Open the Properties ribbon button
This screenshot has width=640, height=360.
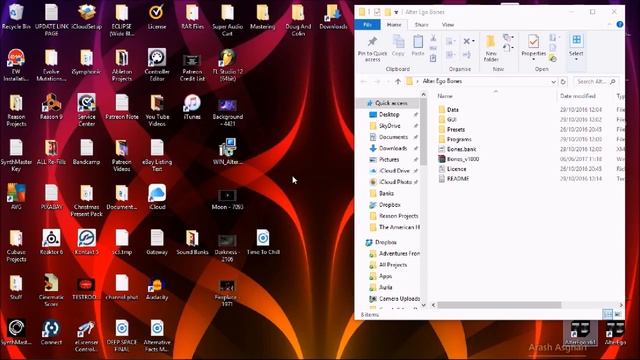click(533, 47)
